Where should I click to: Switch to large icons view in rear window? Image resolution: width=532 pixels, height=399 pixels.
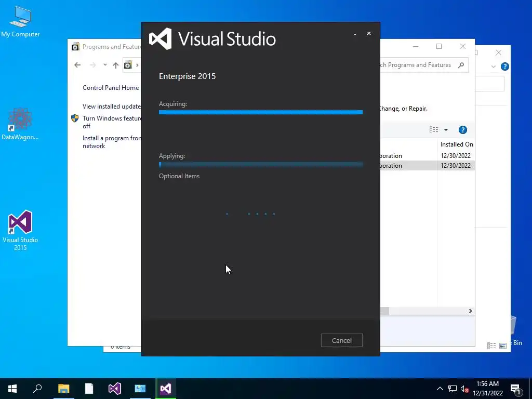[x=503, y=345]
